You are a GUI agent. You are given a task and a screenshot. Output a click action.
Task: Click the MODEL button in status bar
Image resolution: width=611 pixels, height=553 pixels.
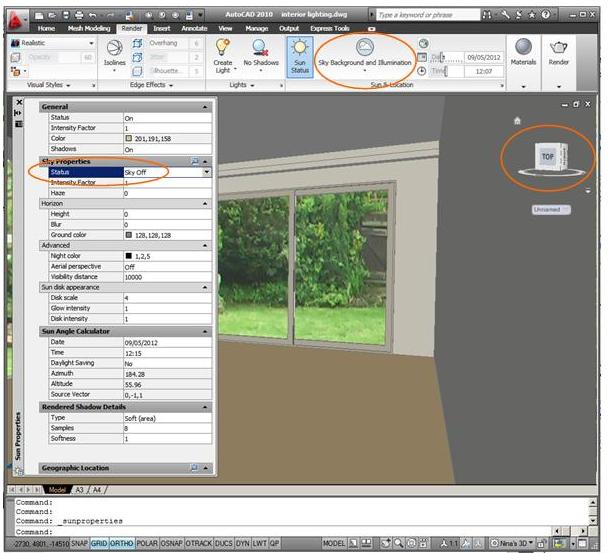tap(334, 543)
